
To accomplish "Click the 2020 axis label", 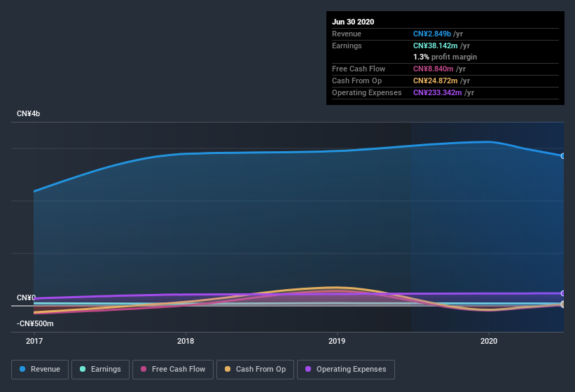I will pyautogui.click(x=489, y=341).
